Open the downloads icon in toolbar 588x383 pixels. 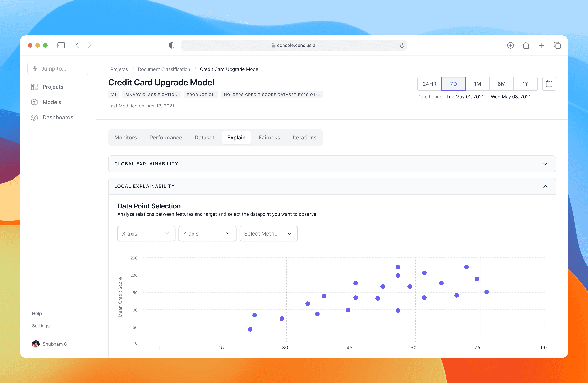511,45
